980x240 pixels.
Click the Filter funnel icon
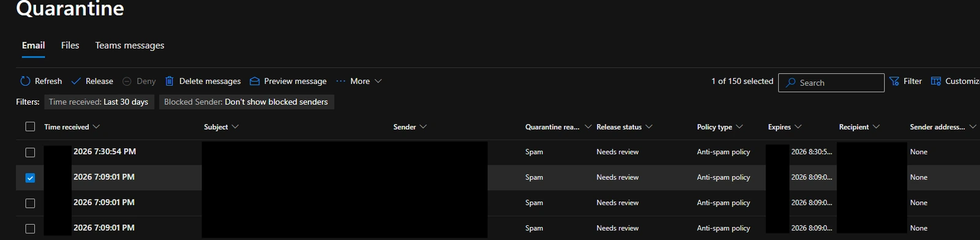894,81
